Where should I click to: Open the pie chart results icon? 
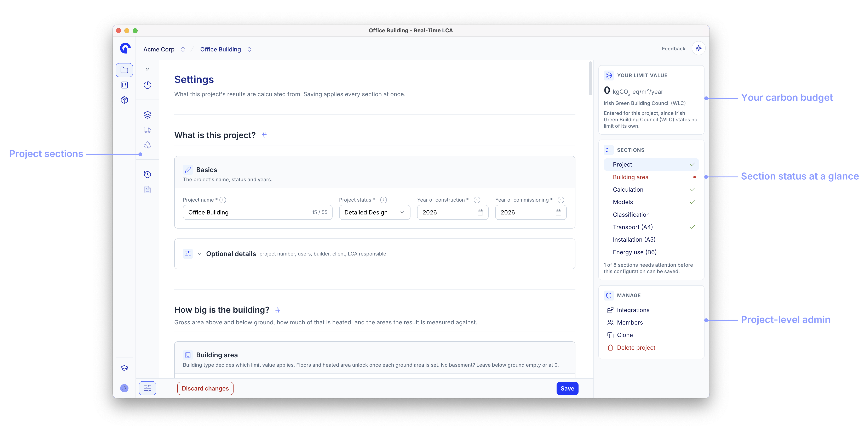click(147, 85)
